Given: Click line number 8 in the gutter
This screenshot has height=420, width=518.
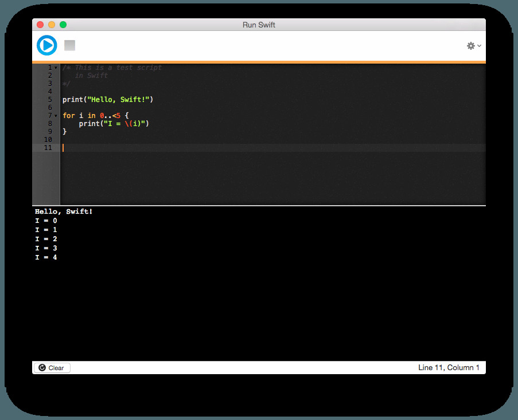Looking at the screenshot, I should (x=50, y=124).
